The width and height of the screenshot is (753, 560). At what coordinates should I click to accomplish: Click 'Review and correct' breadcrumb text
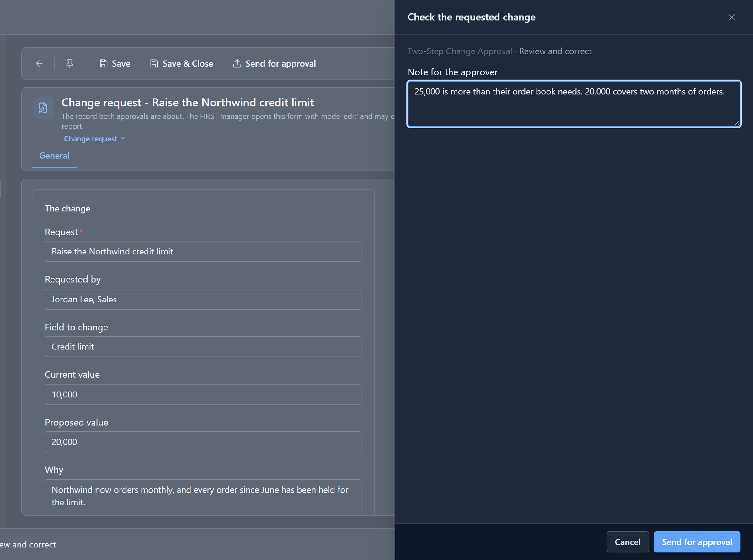[555, 51]
